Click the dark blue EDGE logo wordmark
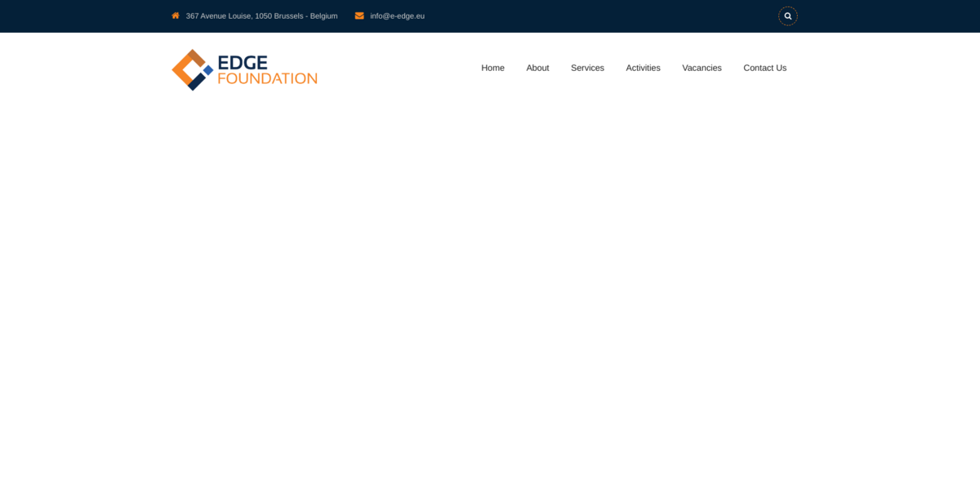Viewport: 980px width, 479px height. tap(243, 62)
